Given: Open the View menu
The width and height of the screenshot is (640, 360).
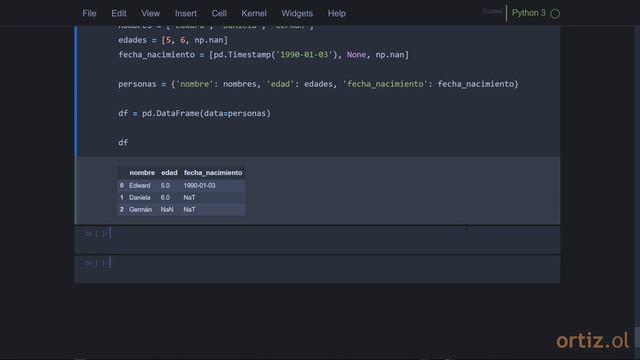Looking at the screenshot, I should click(151, 13).
